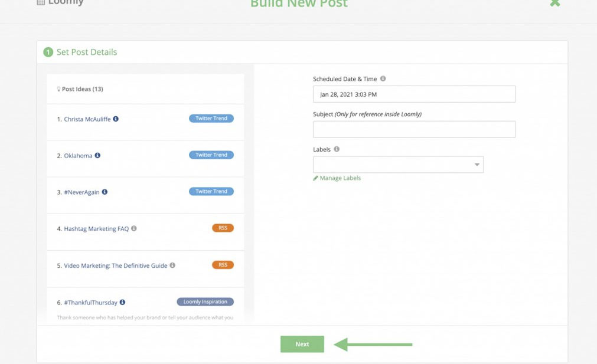Open Manage Labels link
The height and width of the screenshot is (364, 597).
pyautogui.click(x=340, y=178)
